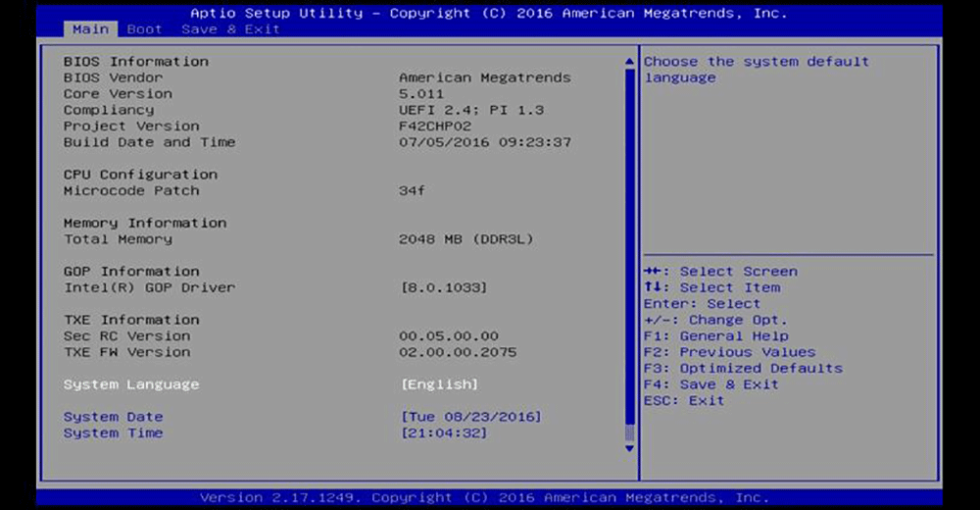
Task: Click the Total Memory label
Action: point(119,239)
